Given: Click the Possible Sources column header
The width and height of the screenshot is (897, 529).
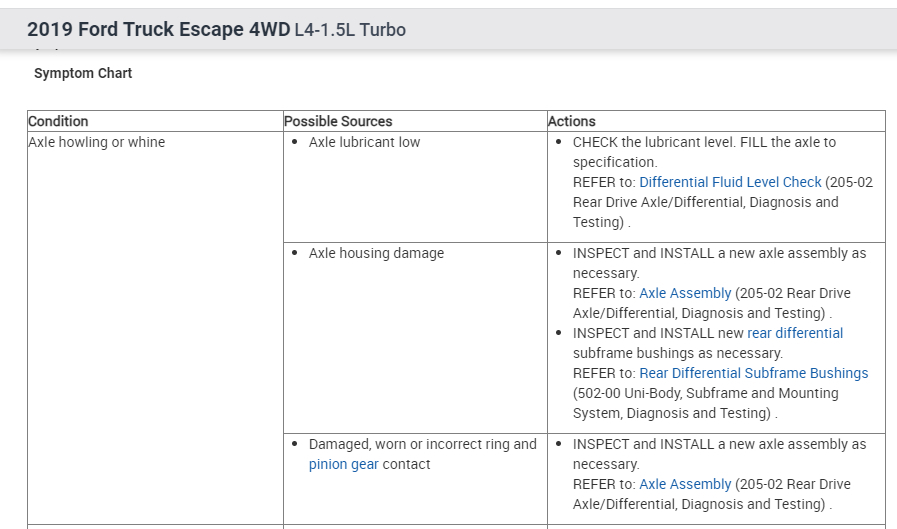Looking at the screenshot, I should pyautogui.click(x=338, y=121).
